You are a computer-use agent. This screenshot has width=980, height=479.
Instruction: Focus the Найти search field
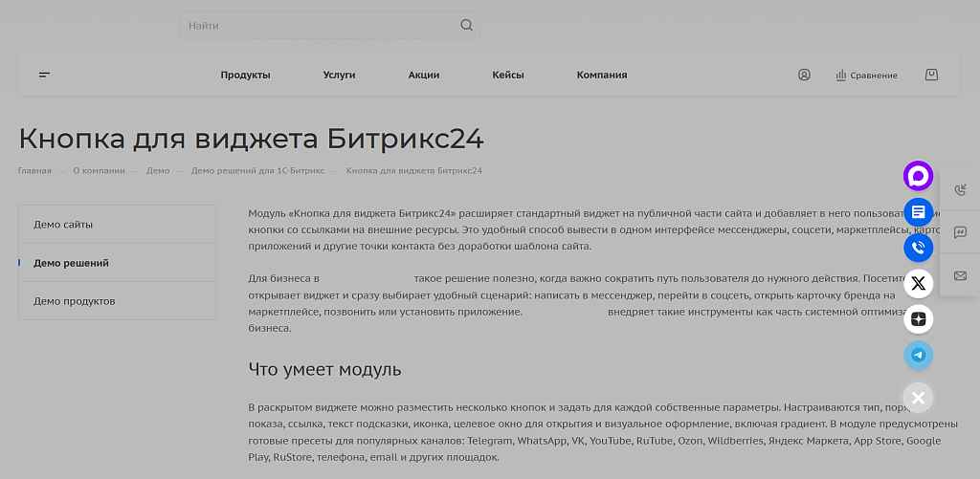316,26
